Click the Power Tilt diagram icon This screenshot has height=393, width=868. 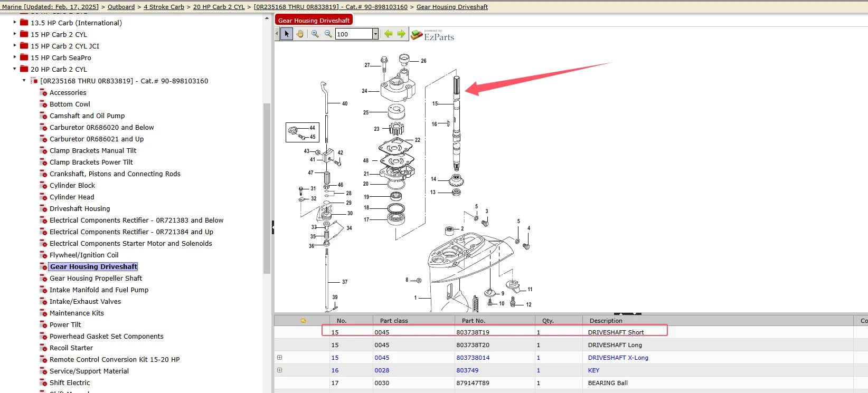43,324
